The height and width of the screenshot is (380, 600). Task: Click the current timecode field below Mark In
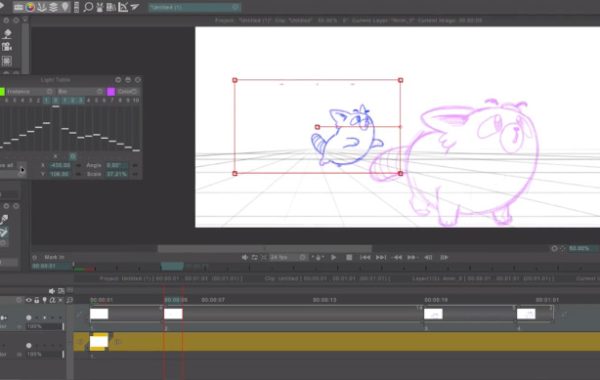(x=51, y=266)
